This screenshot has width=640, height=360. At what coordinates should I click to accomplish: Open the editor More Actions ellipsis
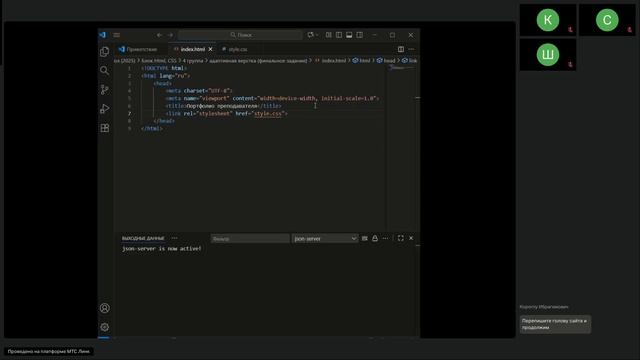(411, 49)
